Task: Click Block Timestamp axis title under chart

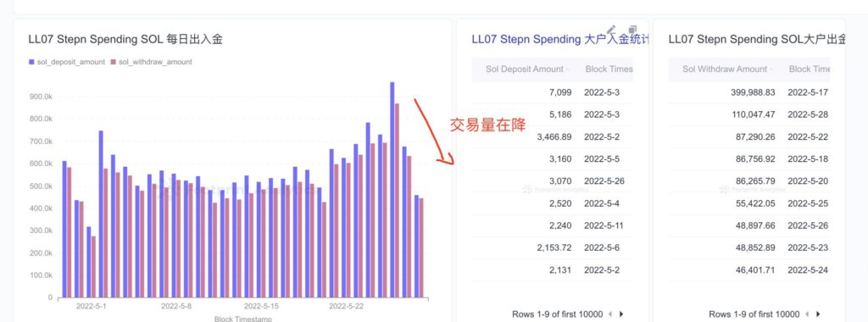Action: coord(243,319)
